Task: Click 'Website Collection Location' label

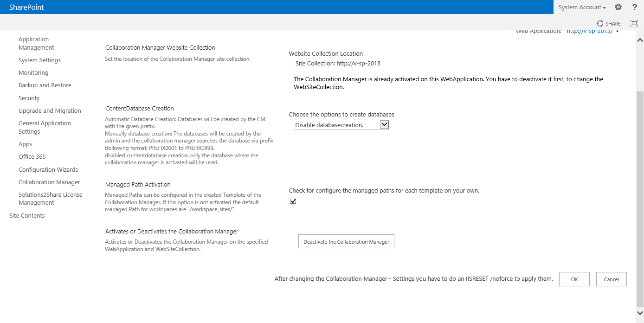Action: pyautogui.click(x=326, y=54)
